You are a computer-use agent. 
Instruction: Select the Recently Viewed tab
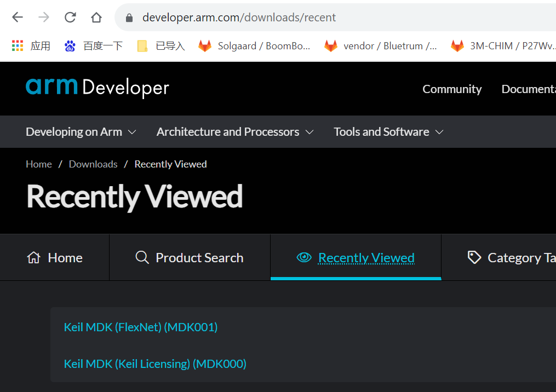tap(356, 257)
